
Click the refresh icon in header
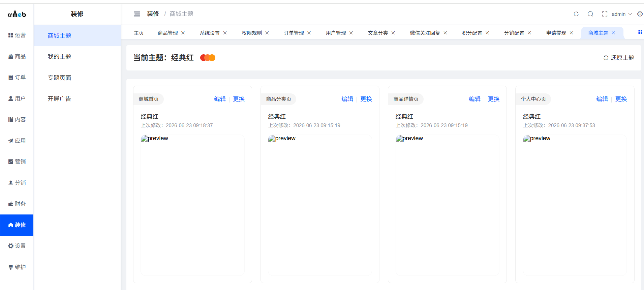click(x=576, y=14)
